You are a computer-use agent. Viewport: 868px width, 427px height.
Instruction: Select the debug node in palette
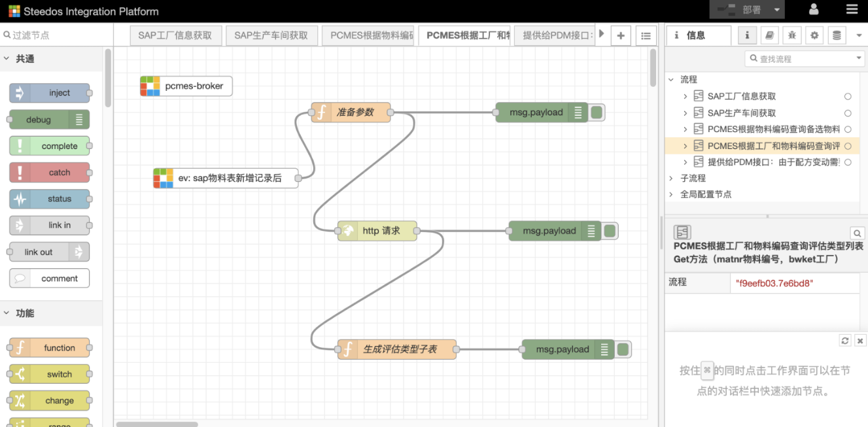50,120
